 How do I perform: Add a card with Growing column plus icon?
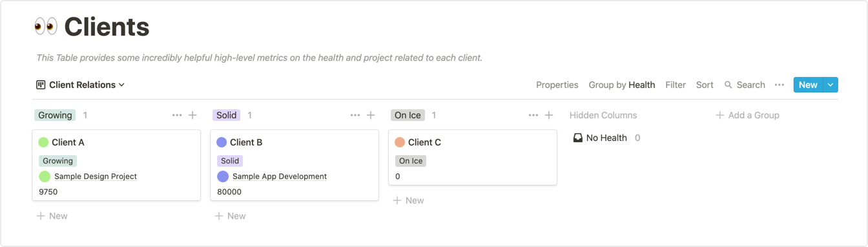(192, 115)
